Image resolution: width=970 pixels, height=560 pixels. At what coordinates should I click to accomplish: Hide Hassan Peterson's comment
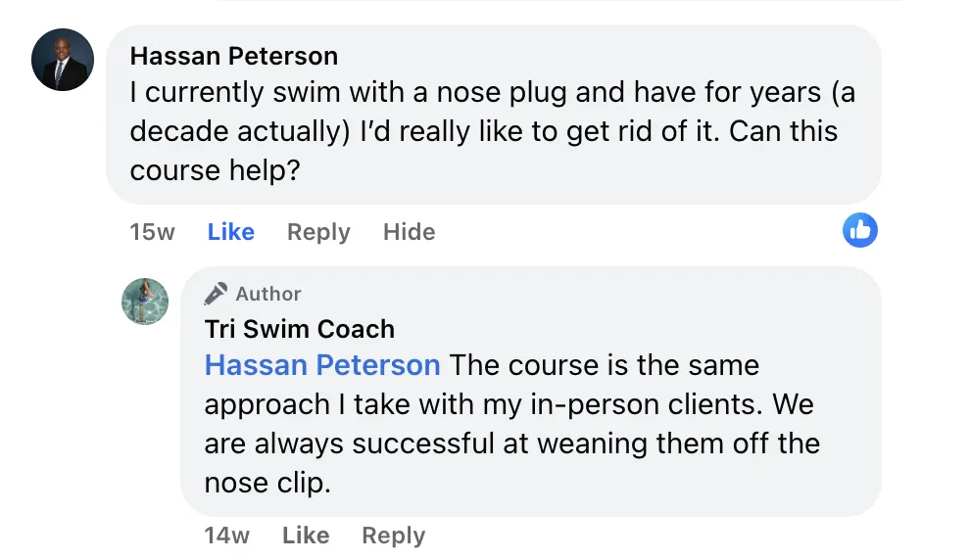(409, 232)
